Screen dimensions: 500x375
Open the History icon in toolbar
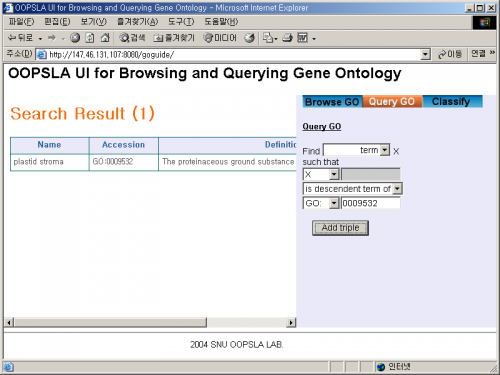click(249, 38)
